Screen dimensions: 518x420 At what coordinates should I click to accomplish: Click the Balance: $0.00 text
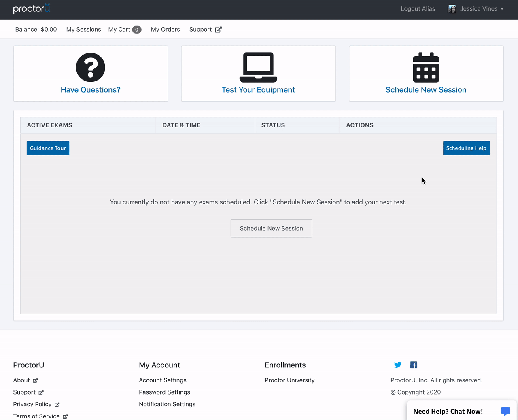point(36,30)
